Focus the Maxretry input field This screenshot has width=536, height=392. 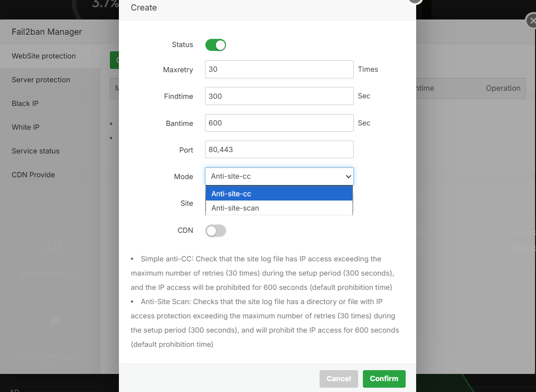pos(279,69)
